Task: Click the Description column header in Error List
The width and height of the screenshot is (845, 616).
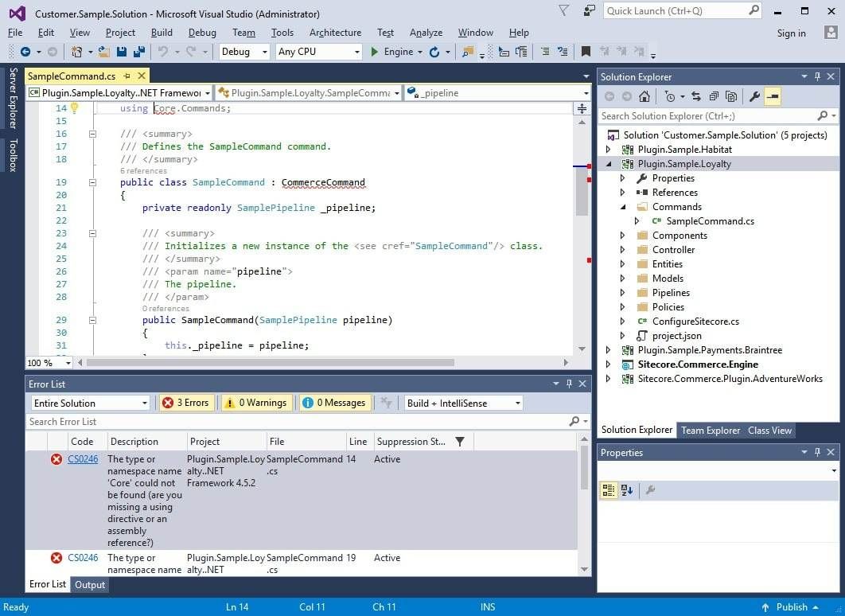Action: (147, 442)
